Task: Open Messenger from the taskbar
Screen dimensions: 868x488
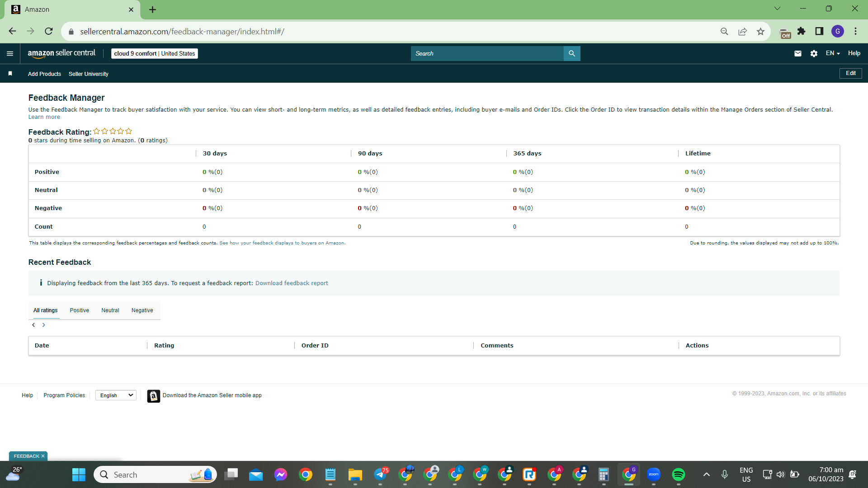Action: click(281, 474)
